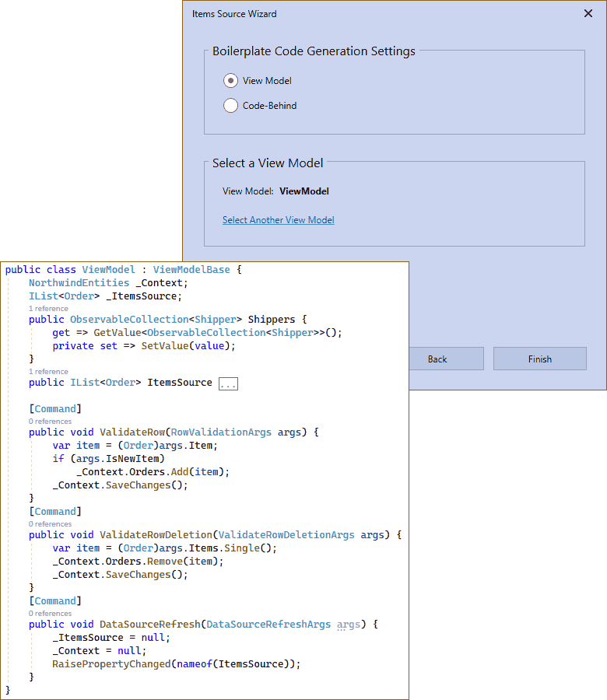Image resolution: width=607 pixels, height=700 pixels.
Task: Click the Select Another View Model link
Action: click(x=279, y=220)
